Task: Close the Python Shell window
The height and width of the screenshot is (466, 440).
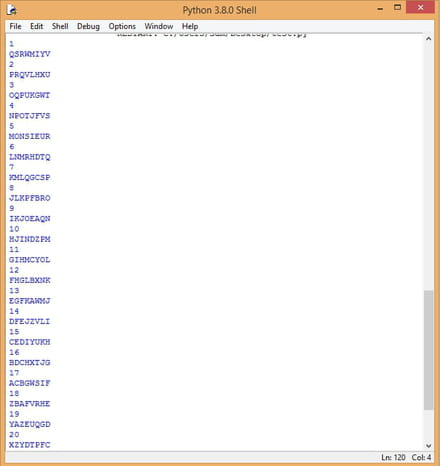Action: tap(420, 7)
